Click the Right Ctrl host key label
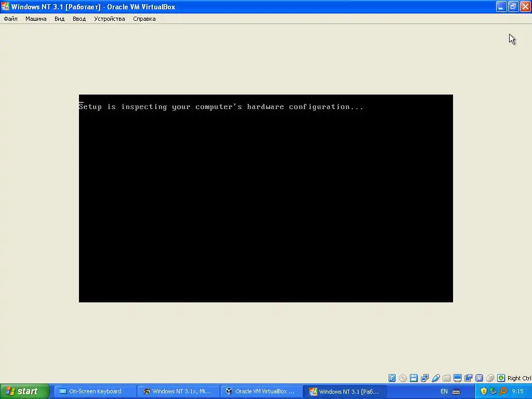This screenshot has height=399, width=532. (x=519, y=378)
